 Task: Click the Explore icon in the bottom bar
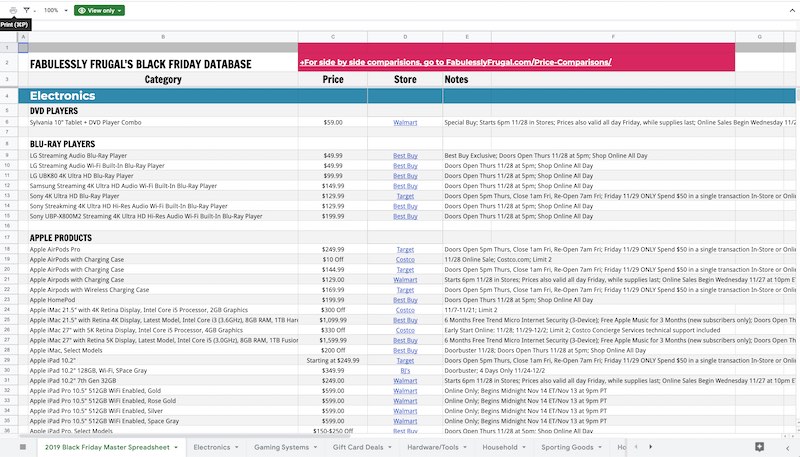tap(760, 447)
